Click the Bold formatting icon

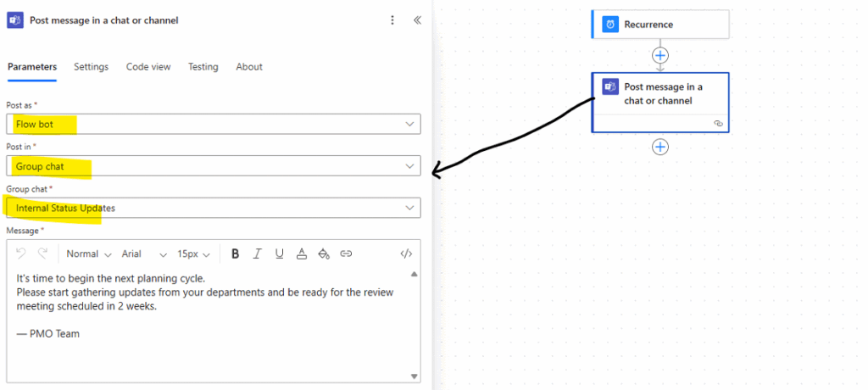tap(236, 253)
